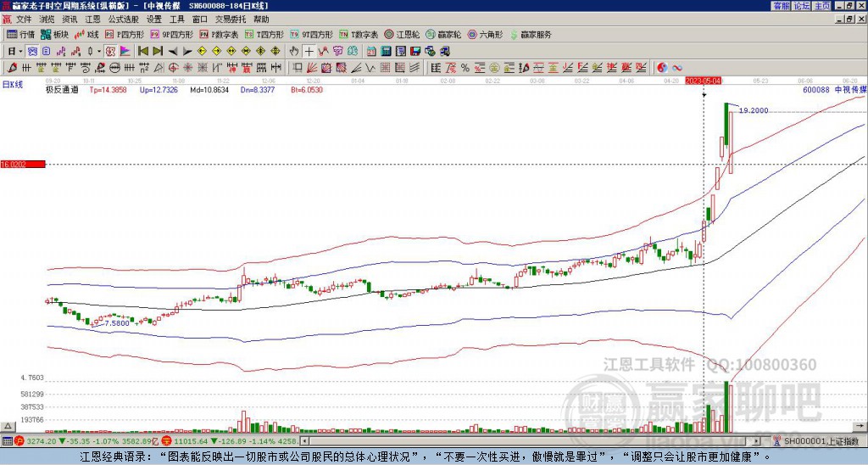Image resolution: width=868 pixels, height=465 pixels.
Task: Jump to last bar icon
Action: [x=158, y=51]
